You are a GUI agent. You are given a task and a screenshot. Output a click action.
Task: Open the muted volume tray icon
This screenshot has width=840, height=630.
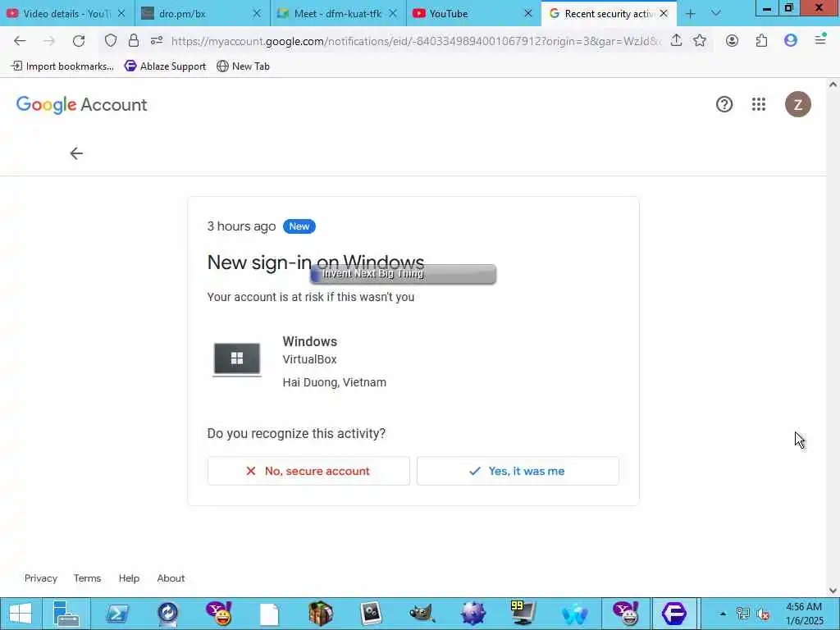click(763, 614)
